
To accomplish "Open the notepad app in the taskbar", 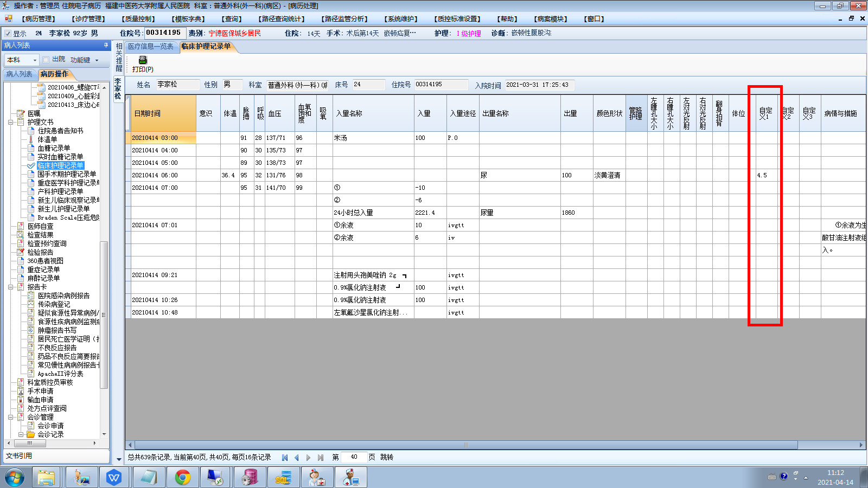I will [x=148, y=478].
